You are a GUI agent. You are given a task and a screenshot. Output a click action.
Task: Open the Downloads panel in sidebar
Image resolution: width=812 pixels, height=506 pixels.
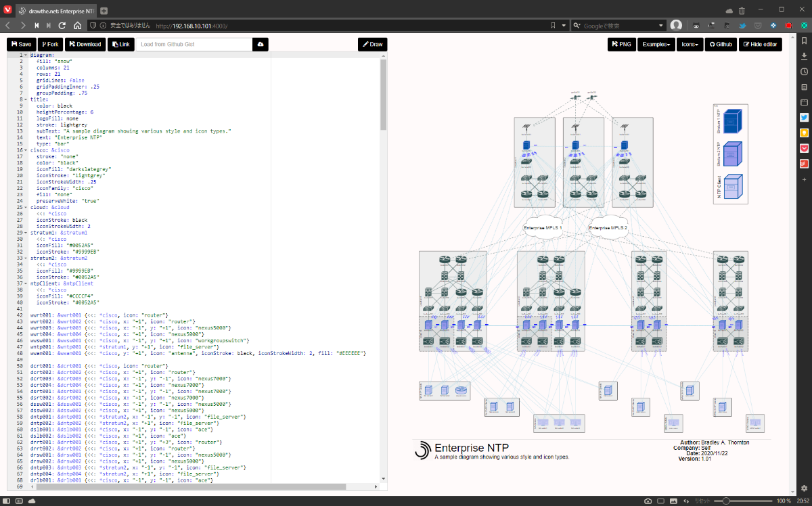pyautogui.click(x=804, y=56)
